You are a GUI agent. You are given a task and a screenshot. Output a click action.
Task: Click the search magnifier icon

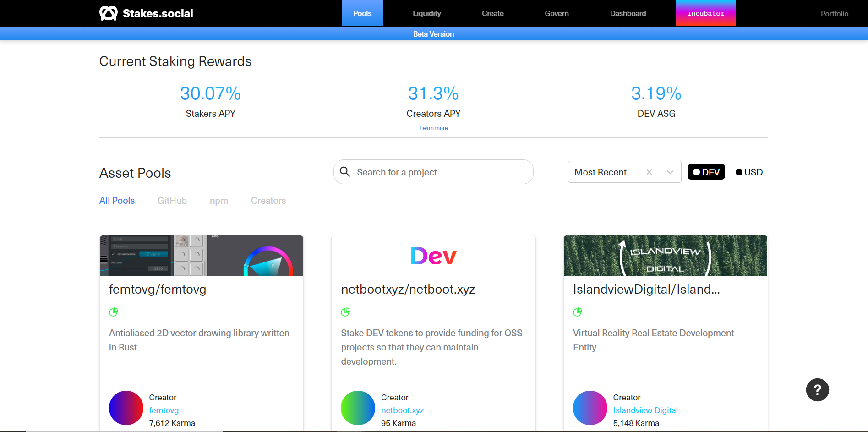click(345, 172)
